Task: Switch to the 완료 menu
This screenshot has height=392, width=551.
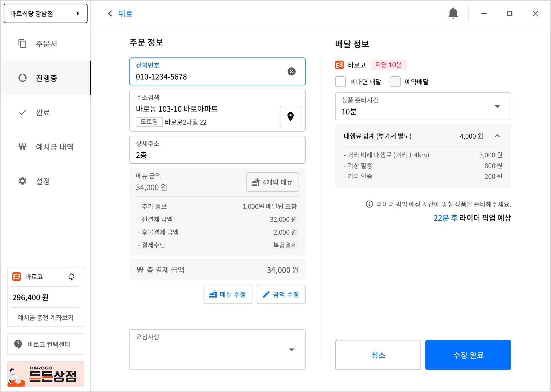Action: tap(43, 112)
